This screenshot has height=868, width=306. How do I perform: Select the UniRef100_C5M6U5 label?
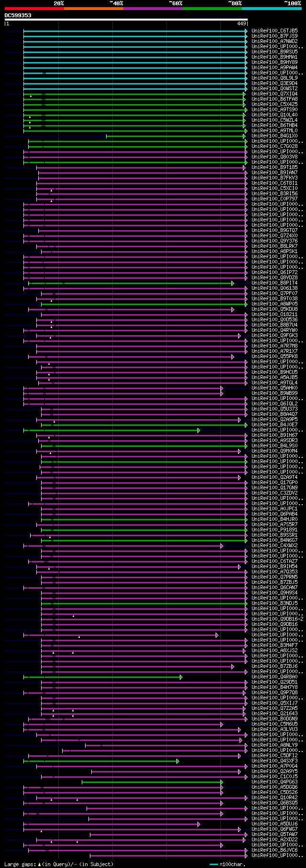coord(274,724)
